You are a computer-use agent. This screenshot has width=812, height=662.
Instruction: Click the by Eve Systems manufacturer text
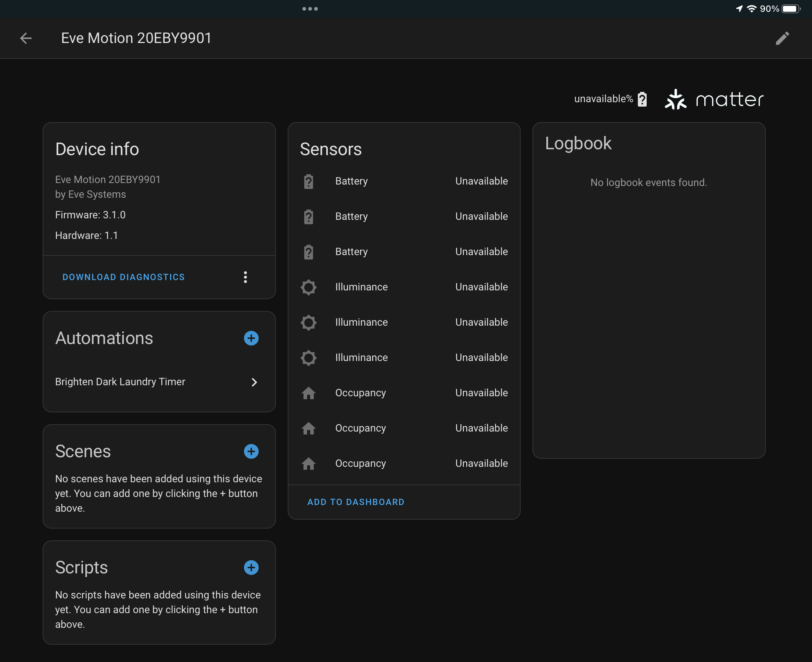[90, 194]
